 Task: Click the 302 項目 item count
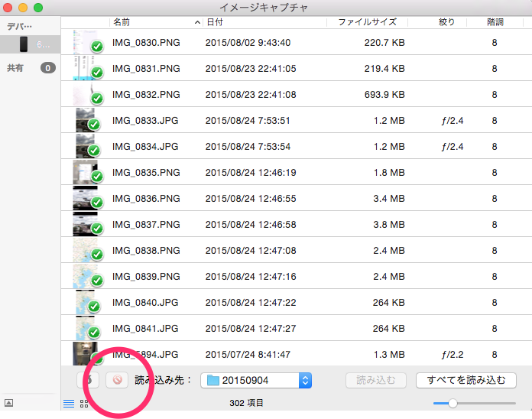tap(246, 403)
